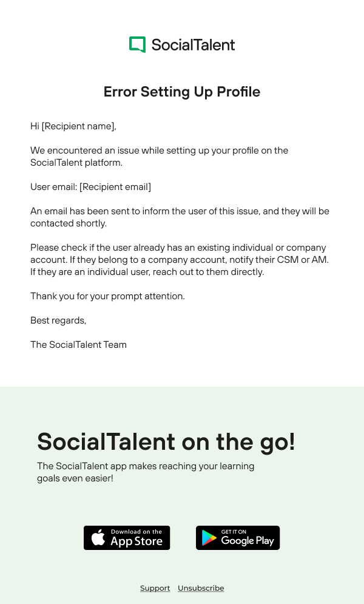Screen dimensions: 364x604
Task: Click the "An email has been sent" paragraph
Action: click(180, 217)
